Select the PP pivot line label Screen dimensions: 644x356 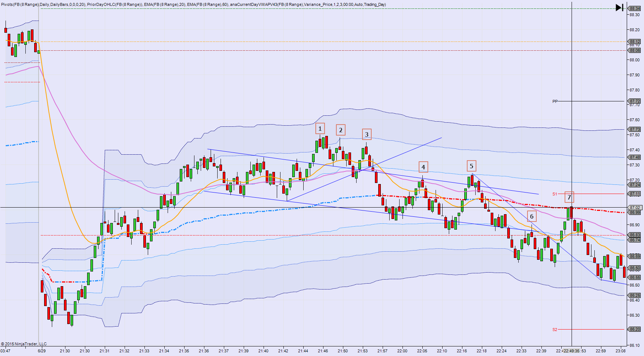coord(555,101)
